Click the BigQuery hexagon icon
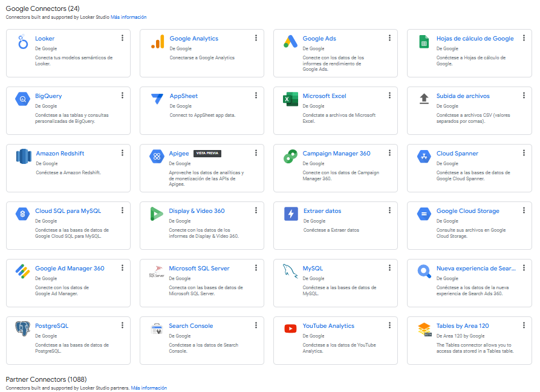The image size is (540, 392). pyautogui.click(x=22, y=99)
